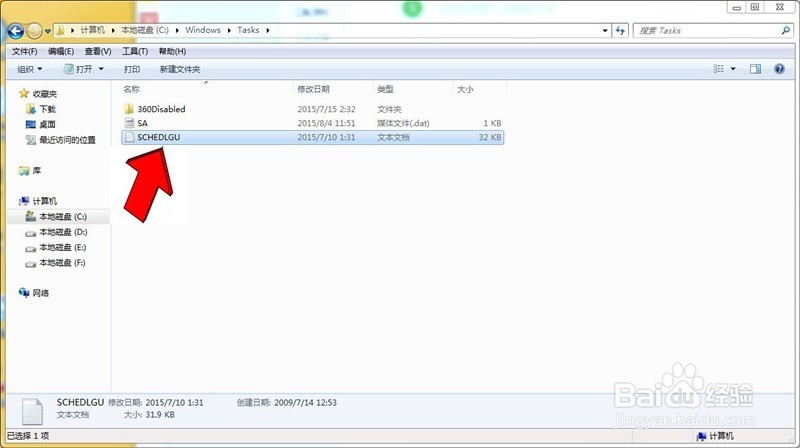Viewport: 800px width, 448px height.
Task: Open the recent locations dropdown arrow
Action: coord(47,31)
